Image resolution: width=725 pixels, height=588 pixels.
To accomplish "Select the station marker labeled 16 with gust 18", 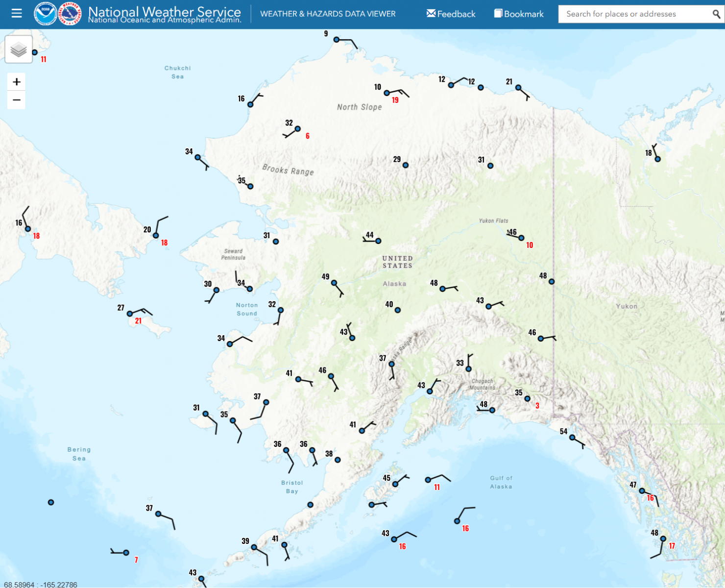I will [x=28, y=229].
